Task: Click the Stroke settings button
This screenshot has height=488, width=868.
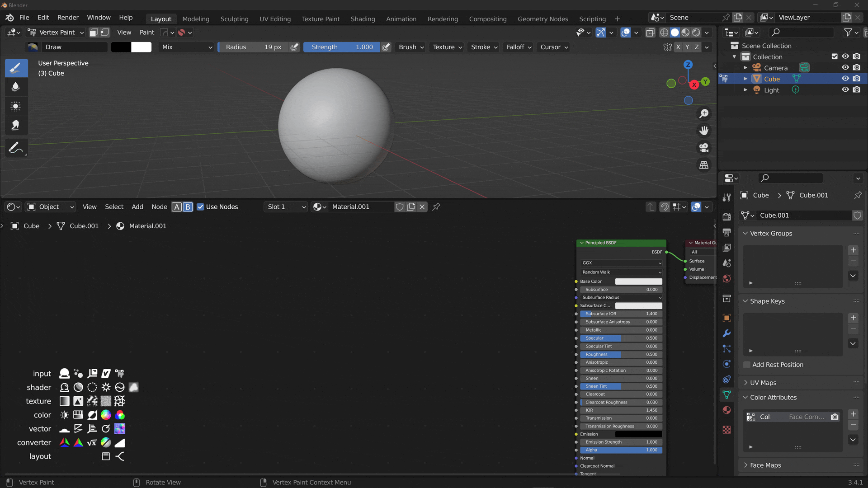Action: (x=484, y=47)
